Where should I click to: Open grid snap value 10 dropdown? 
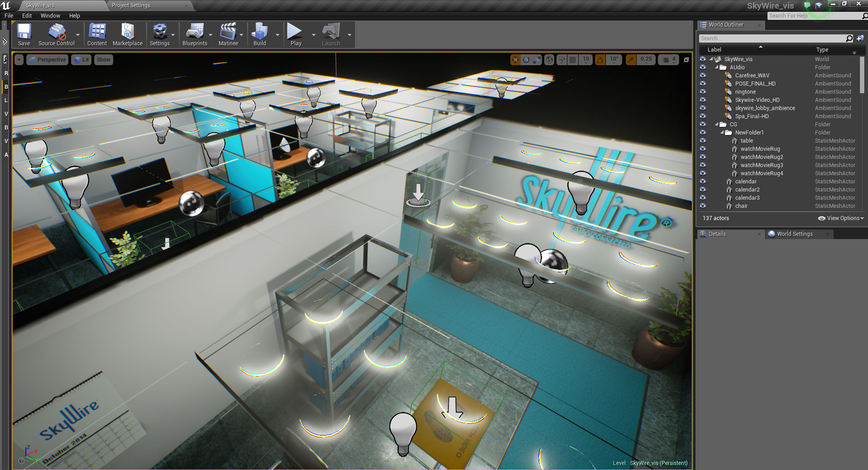(x=586, y=60)
